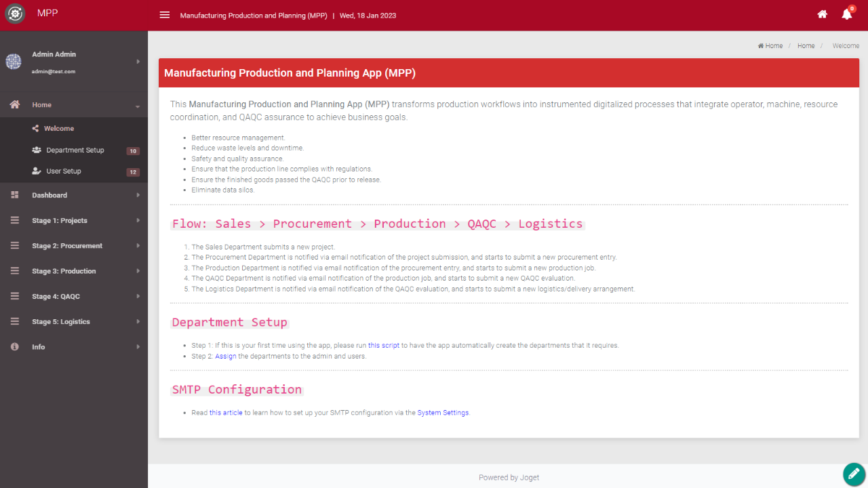This screenshot has height=488, width=868.
Task: Click the green pencil edit button
Action: (x=854, y=474)
